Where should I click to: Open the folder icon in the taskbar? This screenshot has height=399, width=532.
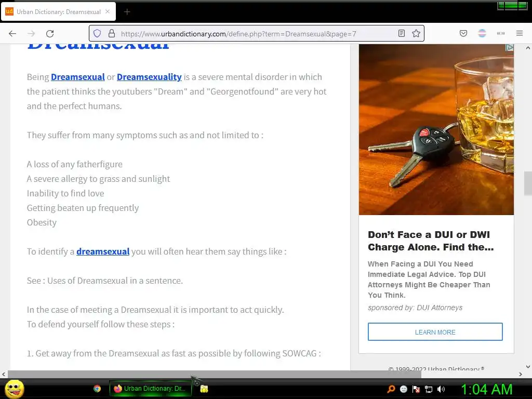pos(204,389)
